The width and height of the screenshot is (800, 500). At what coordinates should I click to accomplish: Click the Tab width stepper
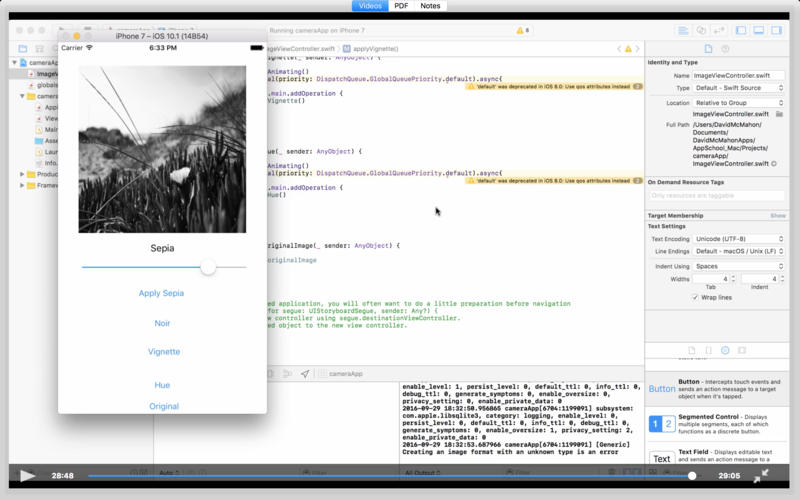(733, 279)
